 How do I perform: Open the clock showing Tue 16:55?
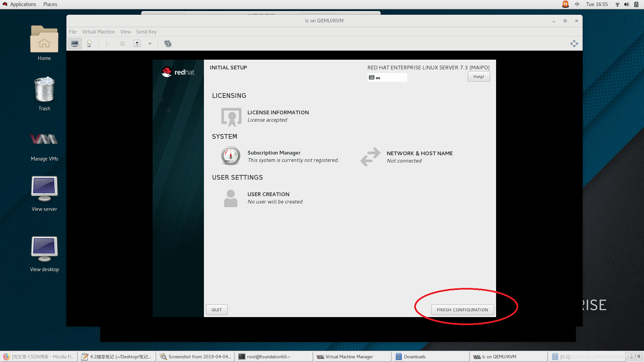(597, 4)
